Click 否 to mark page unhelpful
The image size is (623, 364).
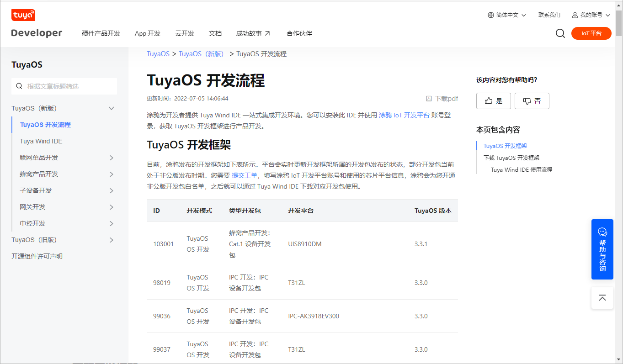tap(532, 100)
